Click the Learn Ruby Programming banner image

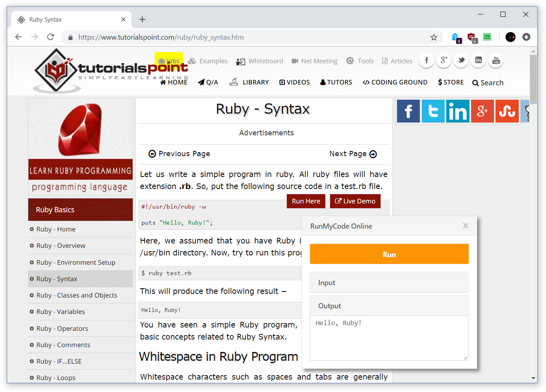(x=81, y=147)
